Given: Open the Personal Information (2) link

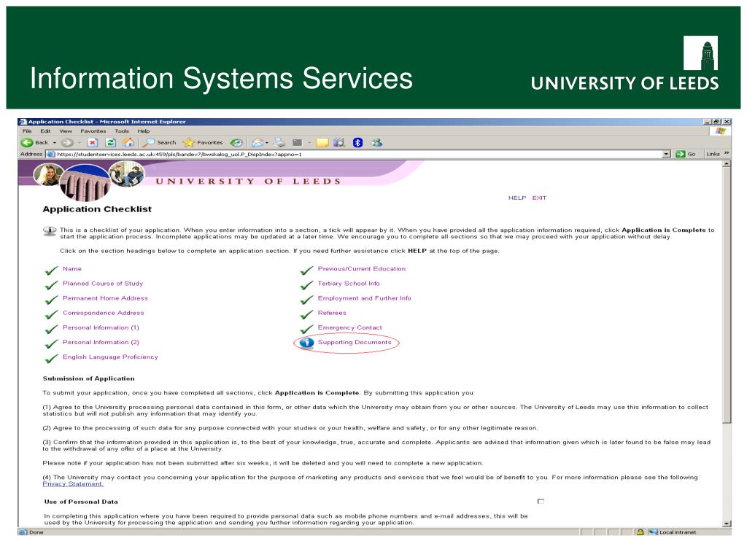Looking at the screenshot, I should click(101, 343).
